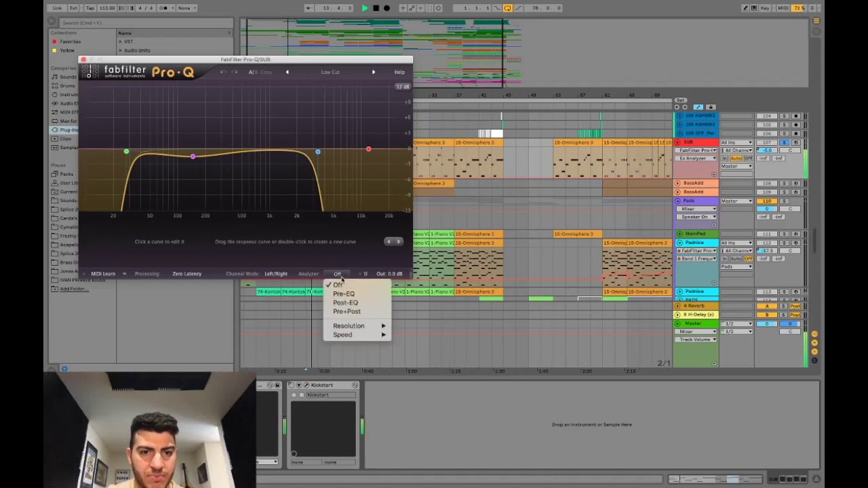Activate the Pads track 110 button
Image resolution: width=868 pixels, height=488 pixels.
click(x=767, y=201)
